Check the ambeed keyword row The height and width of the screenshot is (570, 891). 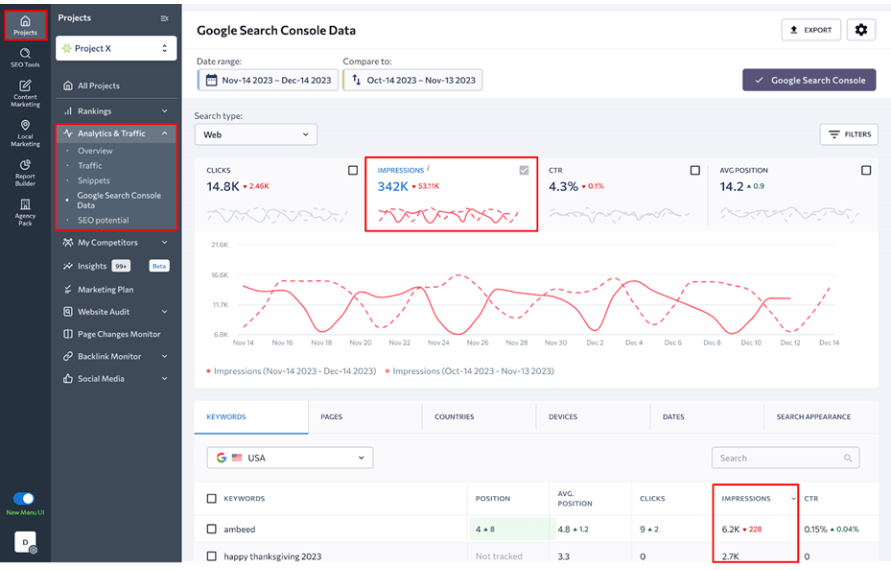click(x=211, y=529)
